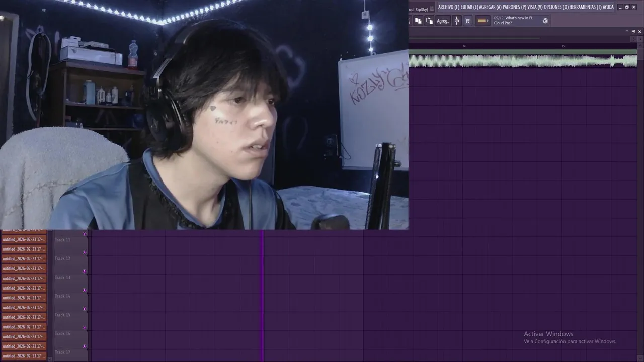Click bar 14 on the timeline ruler
This screenshot has height=362, width=644.
coord(464,46)
